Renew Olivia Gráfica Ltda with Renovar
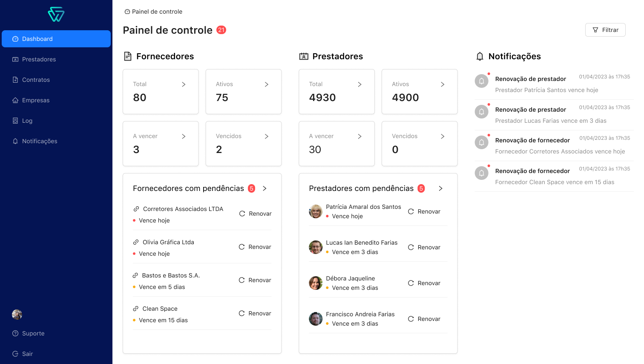This screenshot has height=364, width=644. tap(255, 247)
